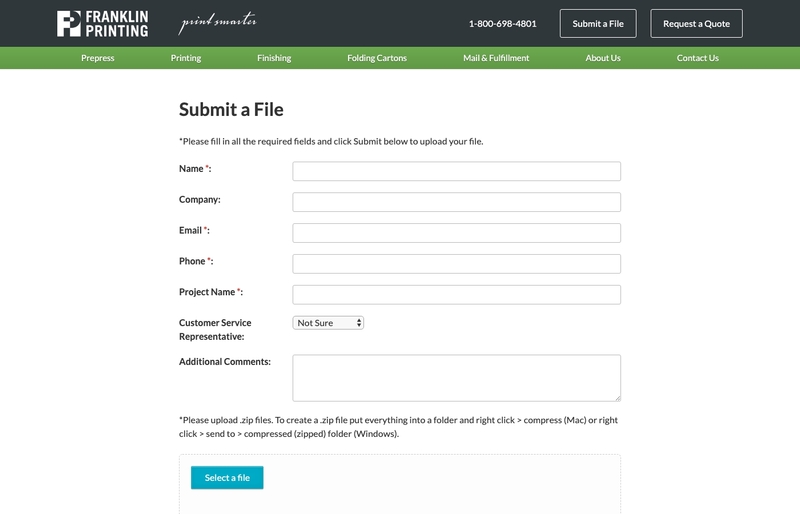Viewport: 800px width, 514px height.
Task: Go to Contact Us
Action: pos(697,58)
